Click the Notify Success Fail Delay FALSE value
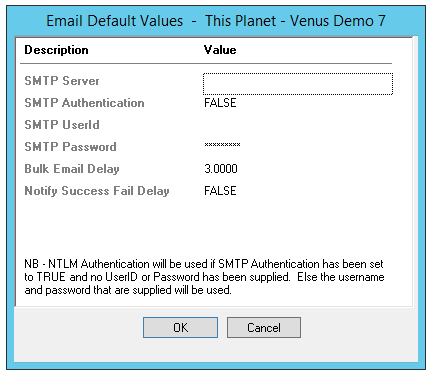The image size is (431, 376). pyautogui.click(x=220, y=191)
